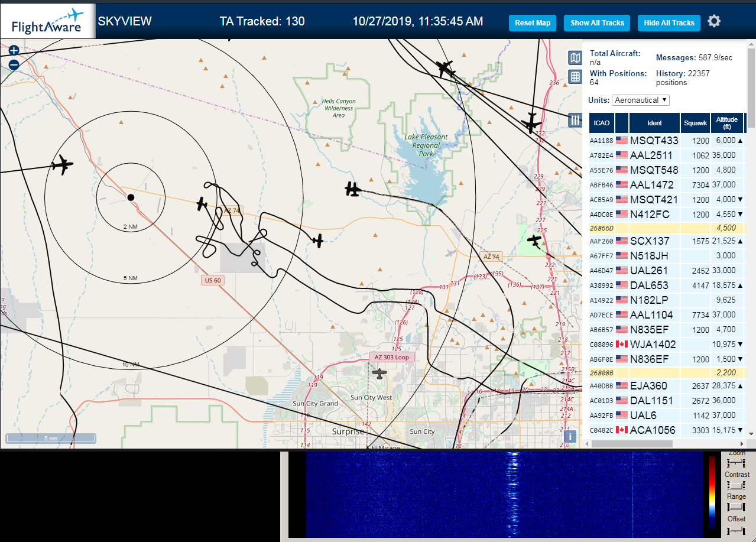The image size is (756, 542).
Task: Click sidebar vertical scrollbar down arrow
Action: [751, 433]
